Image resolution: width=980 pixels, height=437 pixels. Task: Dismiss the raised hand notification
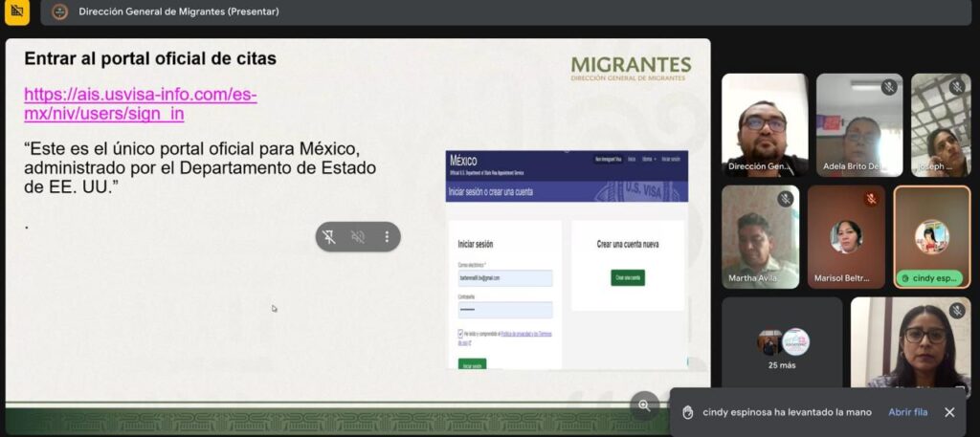(x=949, y=412)
